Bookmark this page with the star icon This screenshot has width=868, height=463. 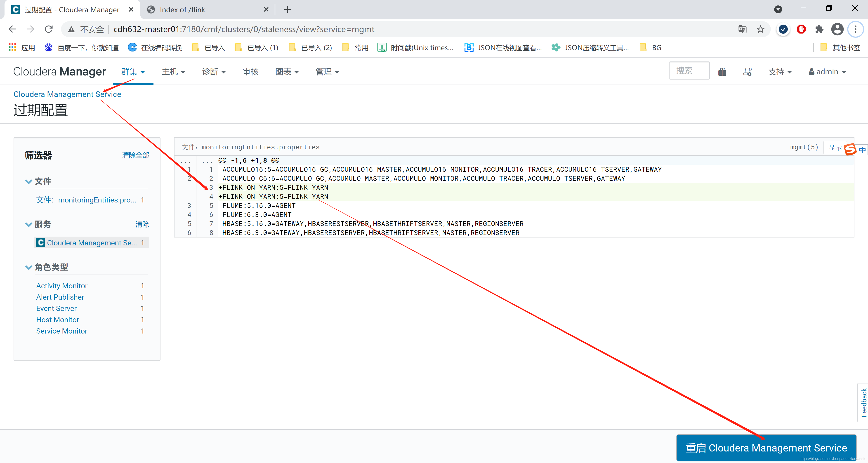coord(760,29)
